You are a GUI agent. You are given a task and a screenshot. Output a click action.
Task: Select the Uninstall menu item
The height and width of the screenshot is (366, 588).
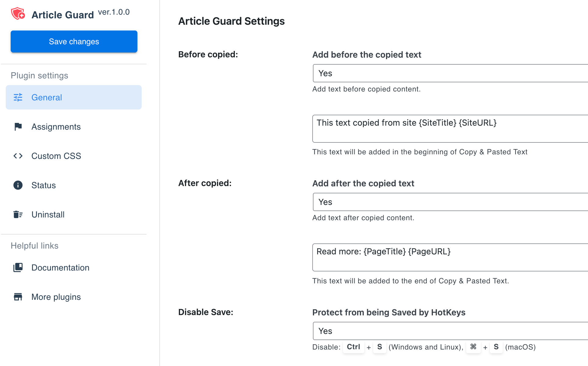pyautogui.click(x=48, y=214)
